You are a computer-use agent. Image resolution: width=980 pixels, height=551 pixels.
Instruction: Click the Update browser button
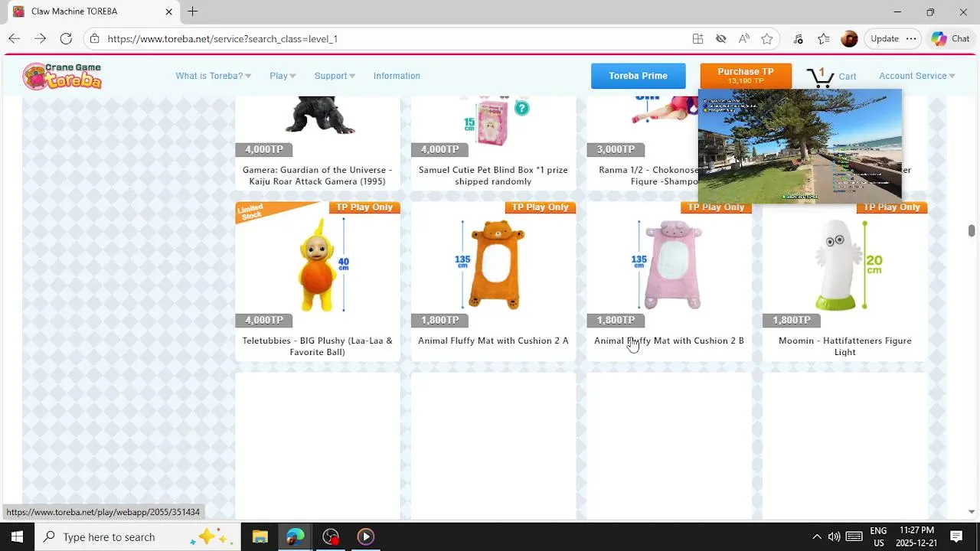(x=884, y=38)
